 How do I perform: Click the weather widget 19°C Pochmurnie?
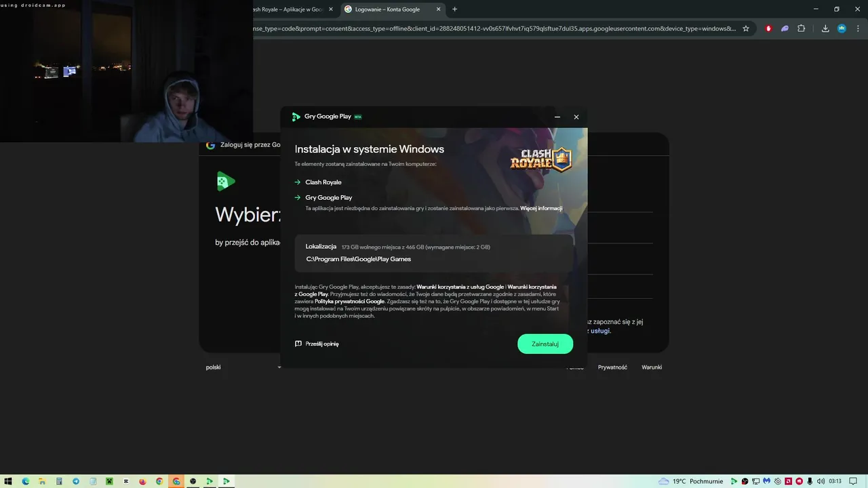[x=692, y=481]
